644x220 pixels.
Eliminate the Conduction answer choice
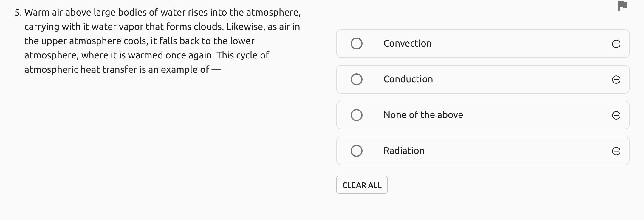(x=616, y=80)
